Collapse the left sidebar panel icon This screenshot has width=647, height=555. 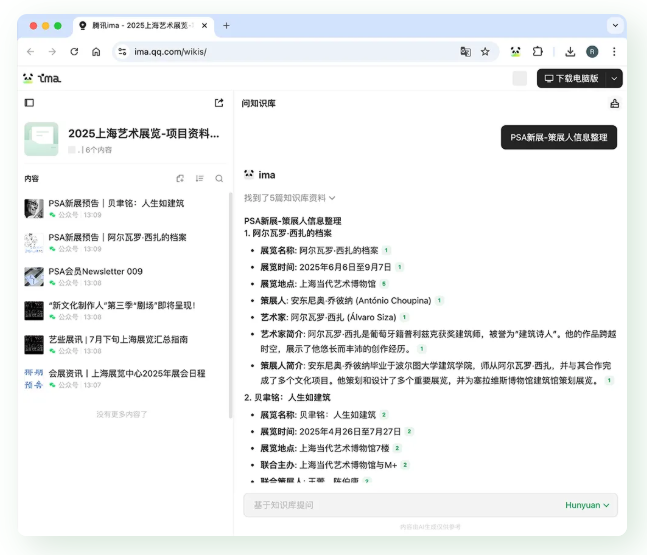(29, 103)
